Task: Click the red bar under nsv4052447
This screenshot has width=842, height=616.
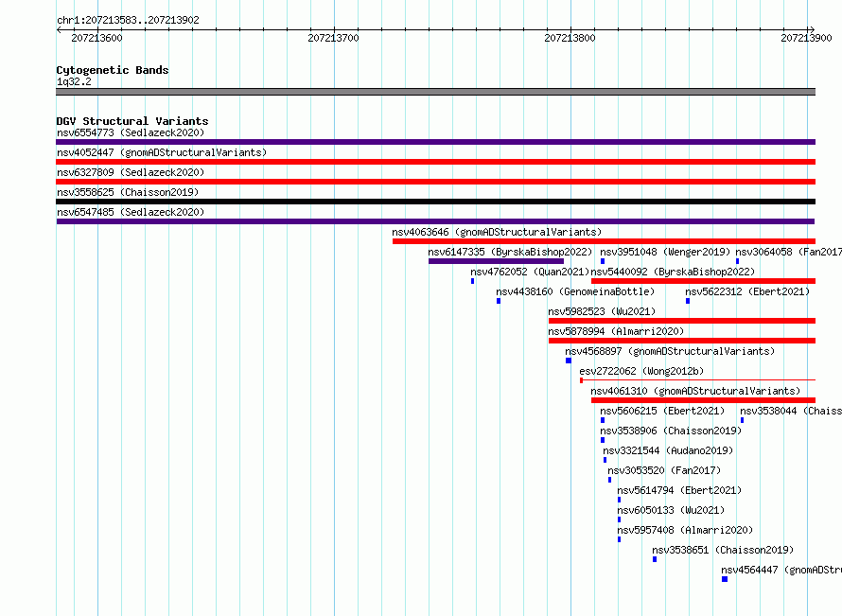Action: (x=435, y=162)
